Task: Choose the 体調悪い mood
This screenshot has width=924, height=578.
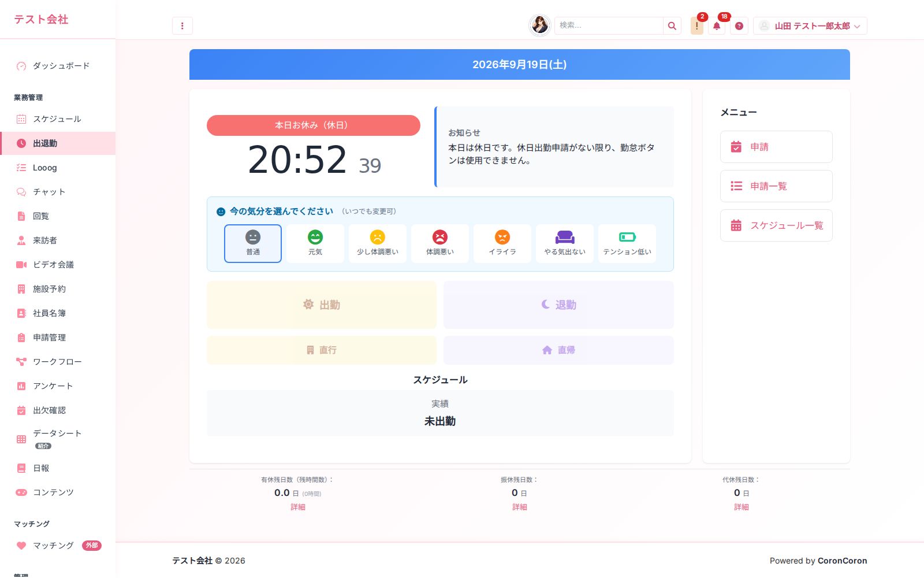Action: tap(440, 243)
